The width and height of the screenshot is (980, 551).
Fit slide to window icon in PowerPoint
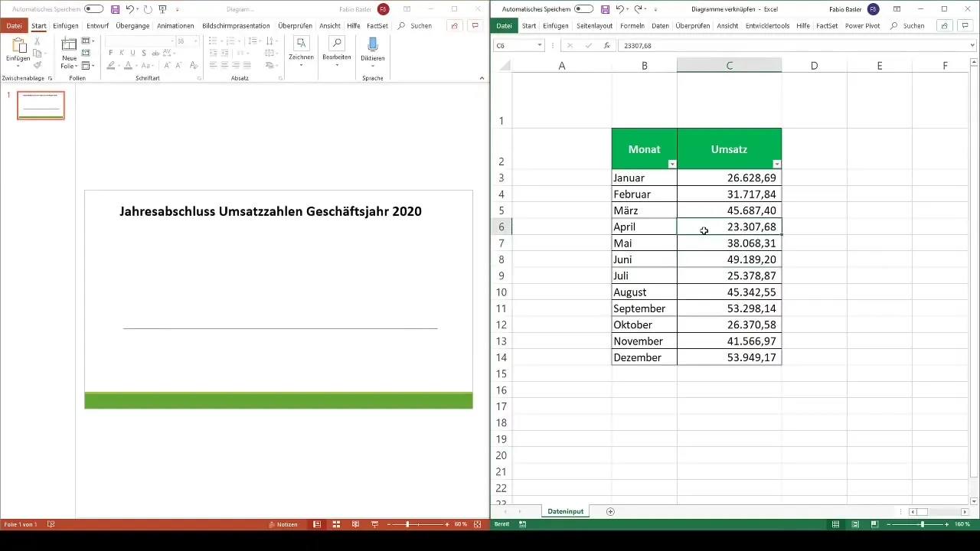click(478, 524)
